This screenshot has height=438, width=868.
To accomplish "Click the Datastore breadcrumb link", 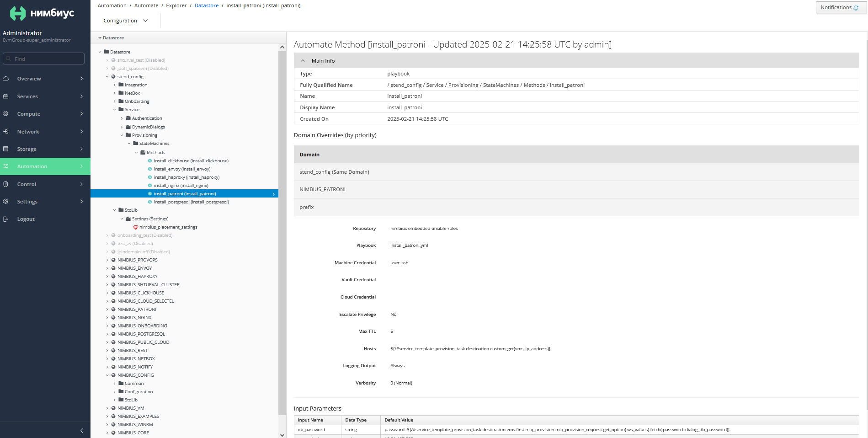I will click(207, 5).
